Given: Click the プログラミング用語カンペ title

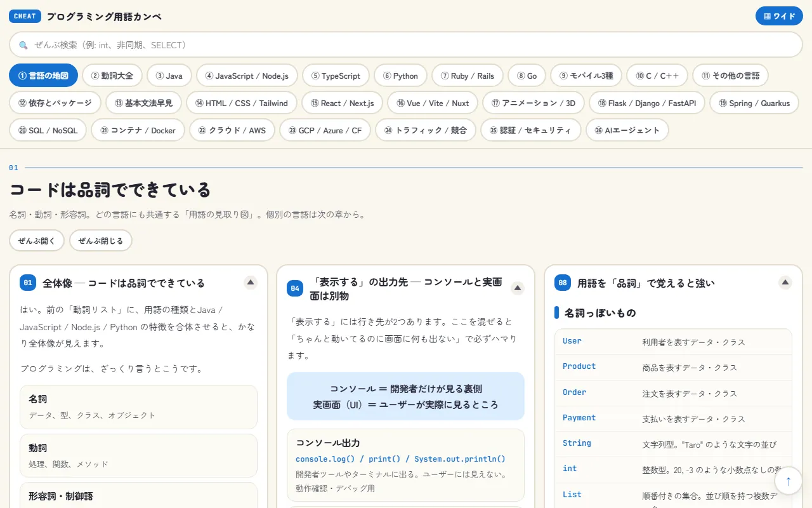Looking at the screenshot, I should coord(104,17).
